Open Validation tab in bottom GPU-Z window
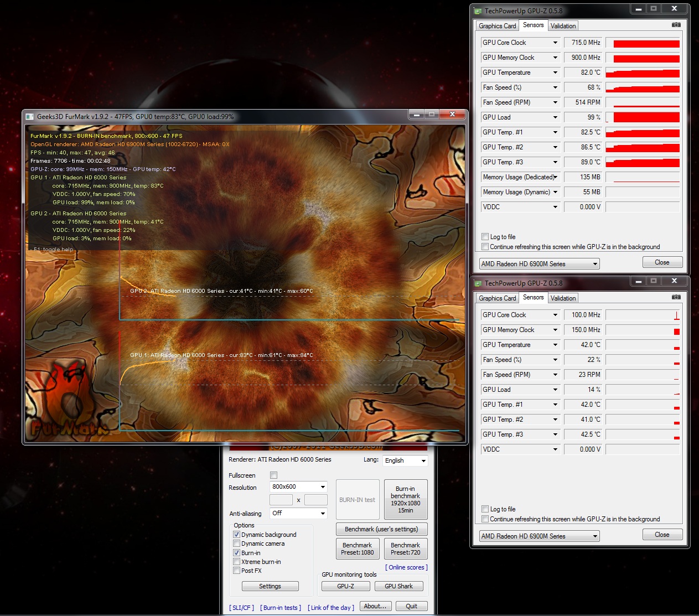 click(x=563, y=298)
